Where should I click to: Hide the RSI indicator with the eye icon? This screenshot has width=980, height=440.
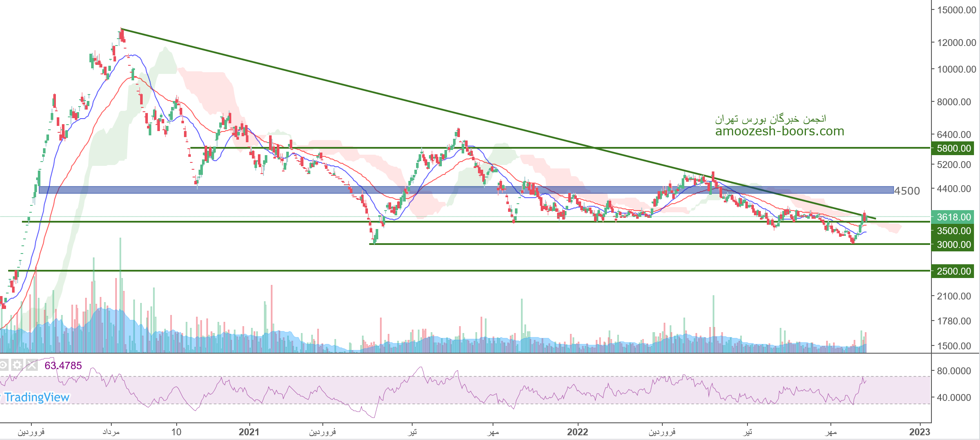tap(3, 365)
